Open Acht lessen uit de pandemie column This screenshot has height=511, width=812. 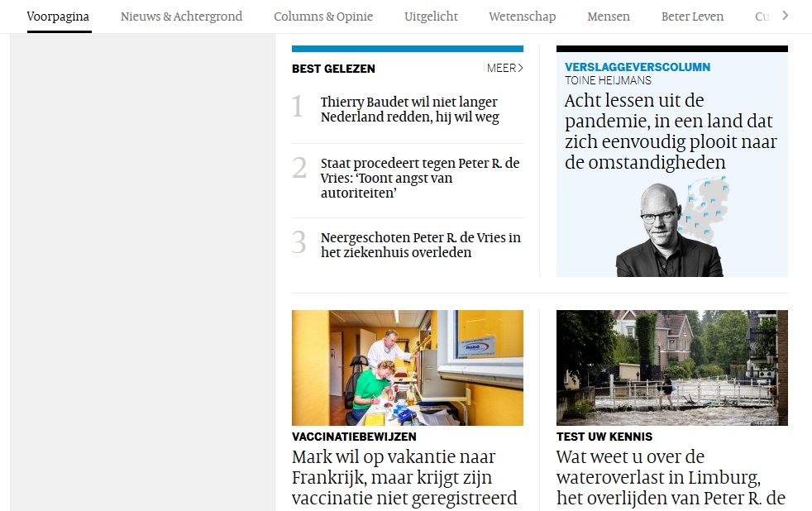671,131
